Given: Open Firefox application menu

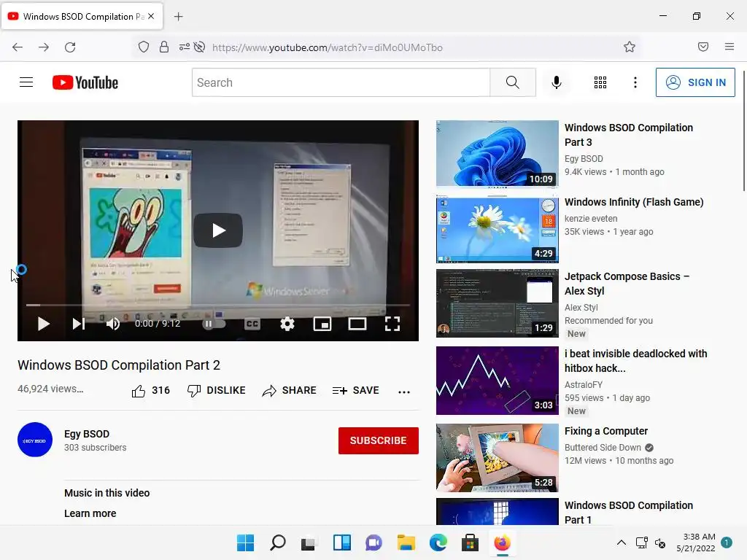Looking at the screenshot, I should coord(729,47).
